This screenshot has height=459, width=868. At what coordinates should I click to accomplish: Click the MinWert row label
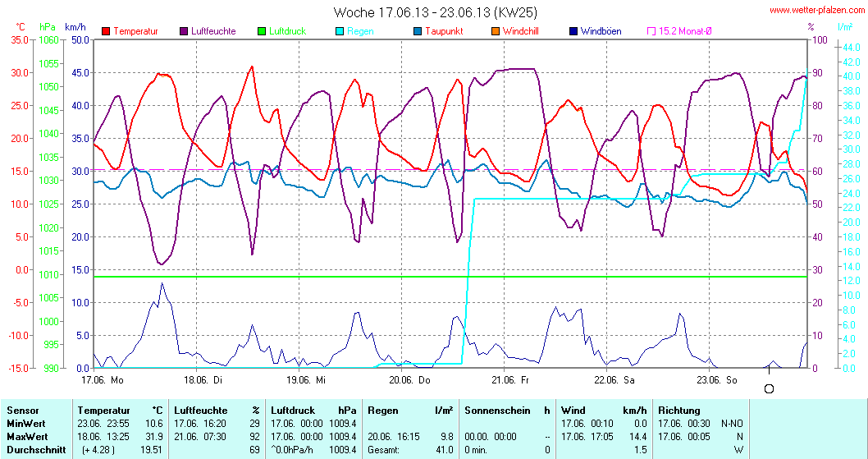26,424
